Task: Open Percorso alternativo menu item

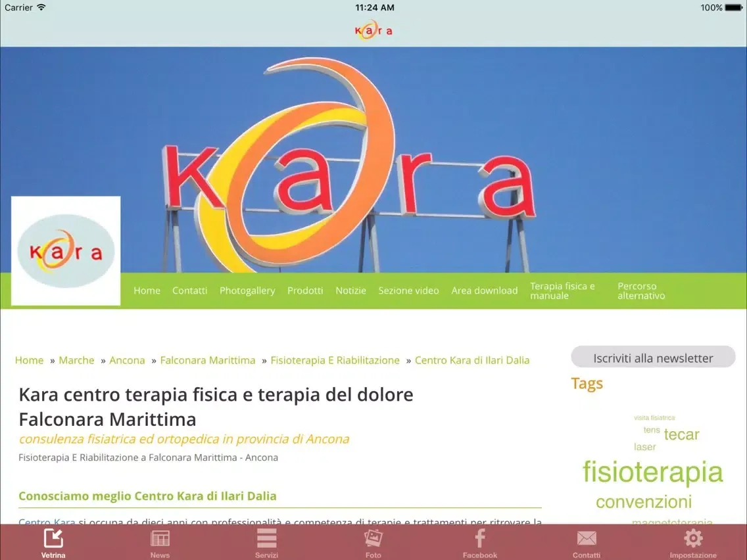Action: [x=641, y=291]
